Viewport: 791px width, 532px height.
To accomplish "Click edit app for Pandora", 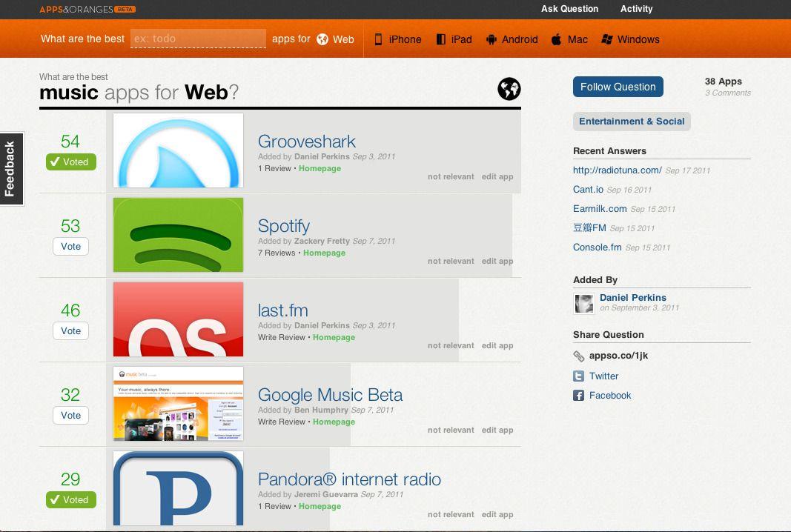I will point(497,514).
